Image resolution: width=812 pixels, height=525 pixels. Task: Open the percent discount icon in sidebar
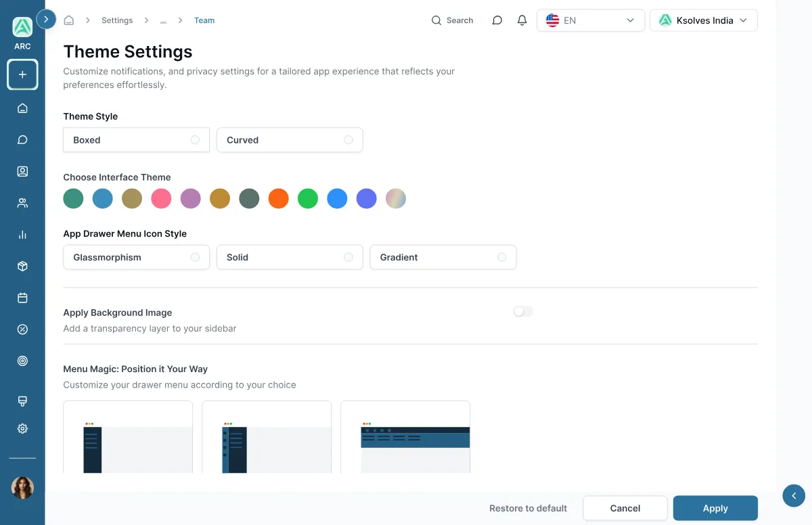[22, 329]
